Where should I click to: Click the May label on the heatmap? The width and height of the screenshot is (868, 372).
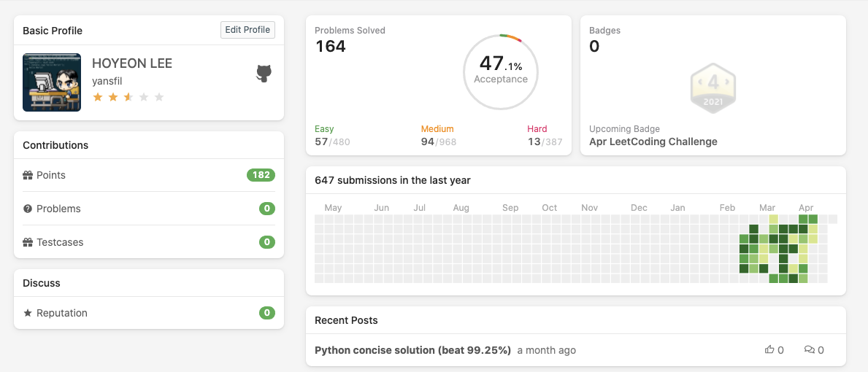333,208
